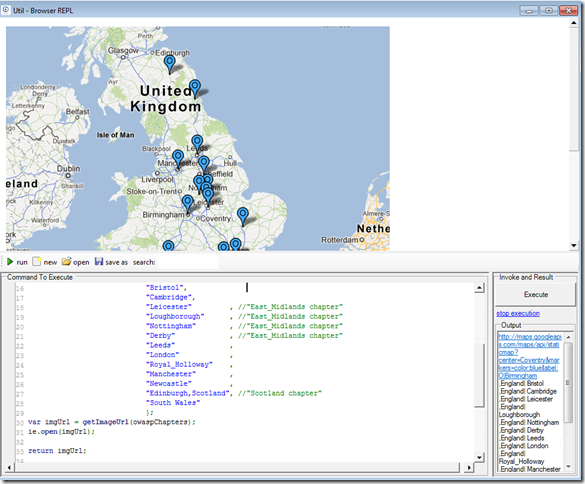Click the marker east of Coventry
The image size is (585, 484).
coord(243,216)
